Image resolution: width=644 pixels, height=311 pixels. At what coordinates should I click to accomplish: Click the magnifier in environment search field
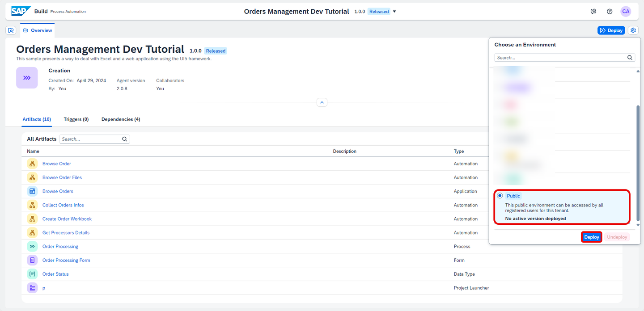point(630,58)
